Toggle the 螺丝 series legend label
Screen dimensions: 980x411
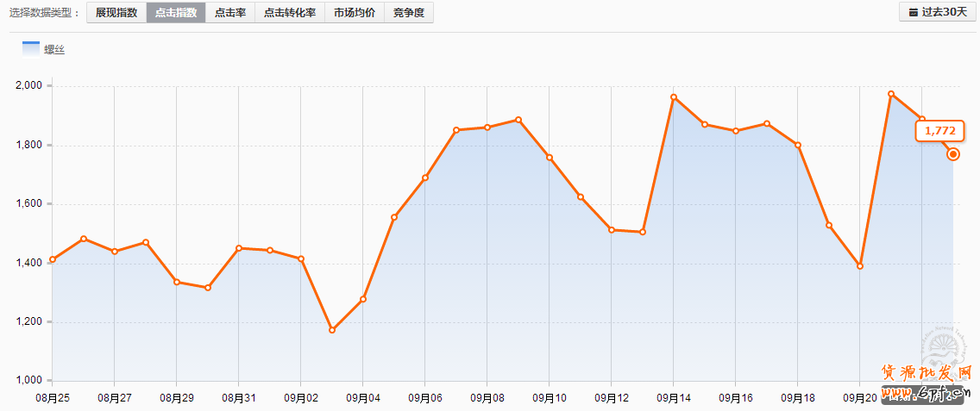54,50
